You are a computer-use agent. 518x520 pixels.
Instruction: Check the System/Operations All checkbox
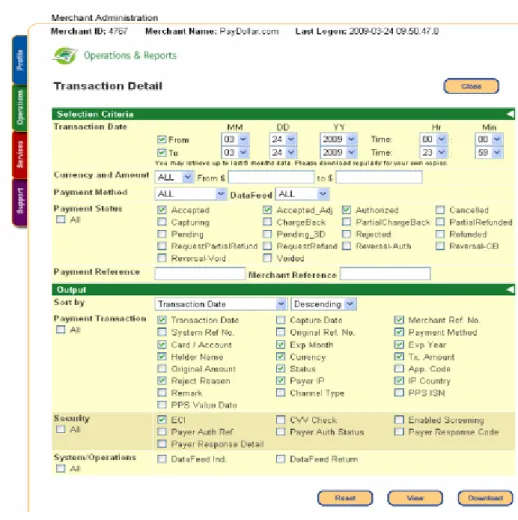tap(61, 468)
